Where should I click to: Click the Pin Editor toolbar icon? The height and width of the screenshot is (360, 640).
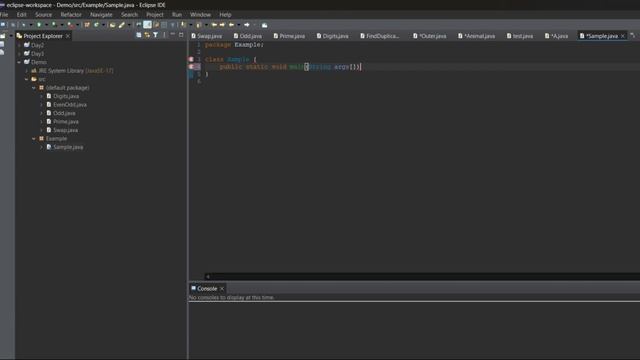tap(264, 25)
